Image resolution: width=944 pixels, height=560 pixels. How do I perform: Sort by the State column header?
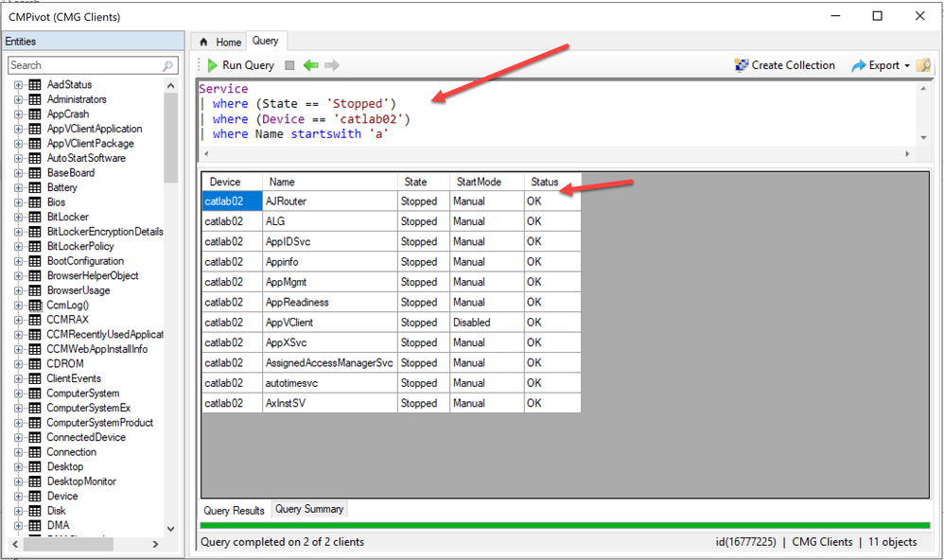[423, 182]
